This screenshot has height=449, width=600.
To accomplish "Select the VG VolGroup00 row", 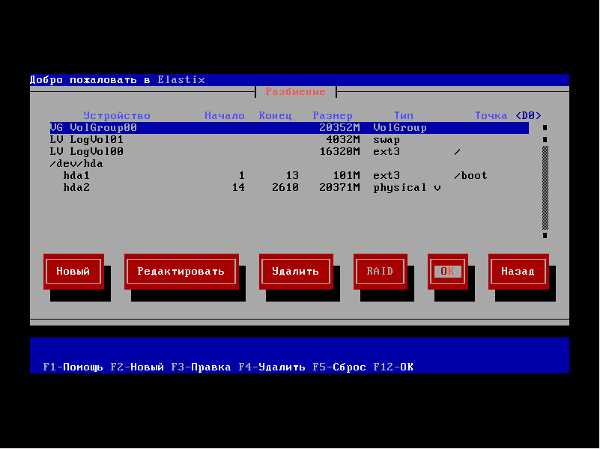I will [x=288, y=128].
